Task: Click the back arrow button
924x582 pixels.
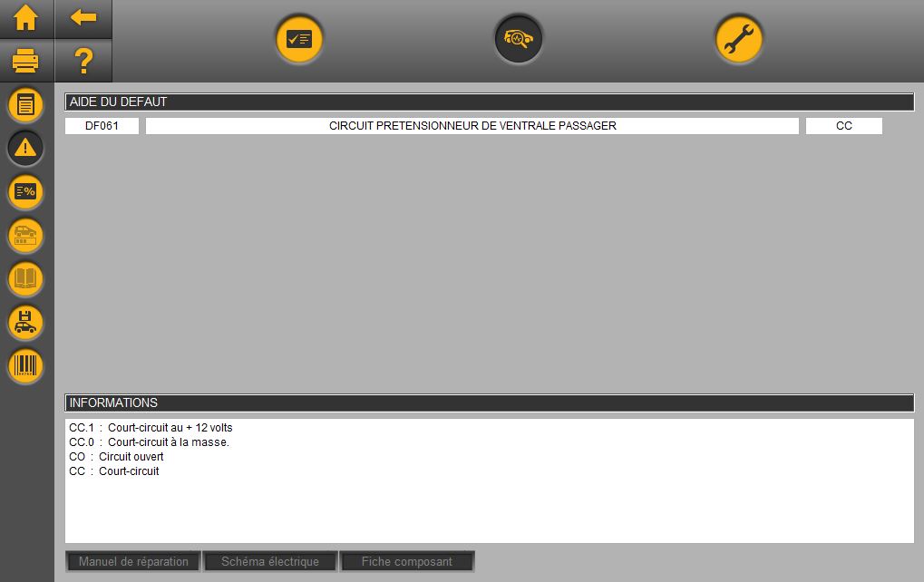Action: point(83,18)
